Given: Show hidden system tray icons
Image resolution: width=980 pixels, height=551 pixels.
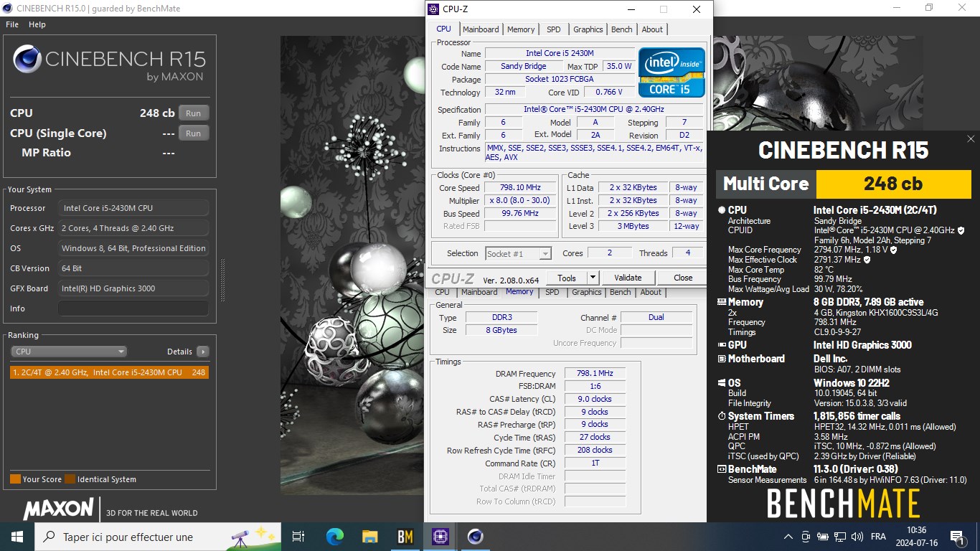Looking at the screenshot, I should pos(788,536).
